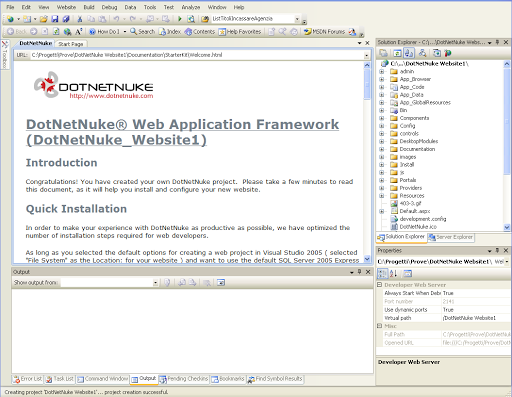Click Solution Explorer scrollbar up arrow

click(507, 64)
